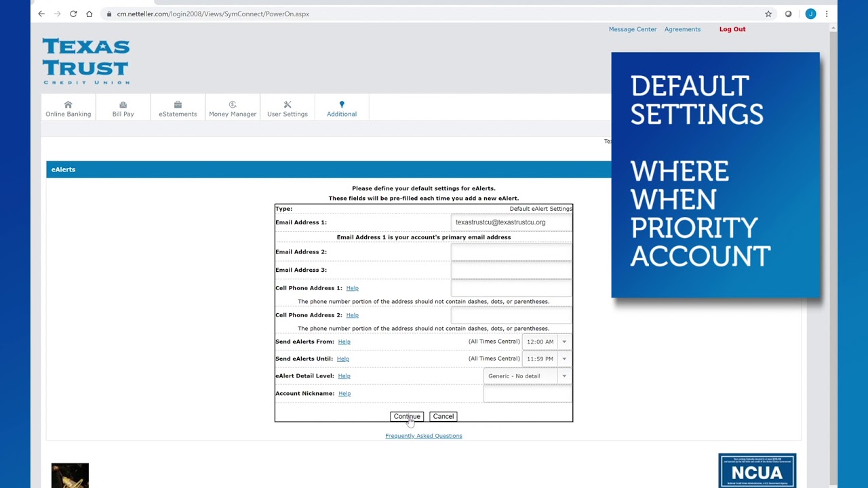
Task: Click the browser forward arrow
Action: 57,14
